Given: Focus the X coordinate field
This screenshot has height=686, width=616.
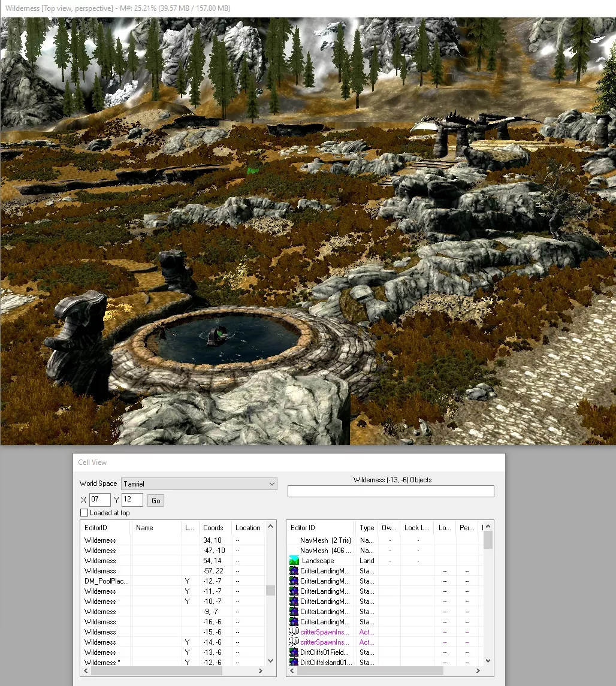Looking at the screenshot, I should pyautogui.click(x=99, y=500).
